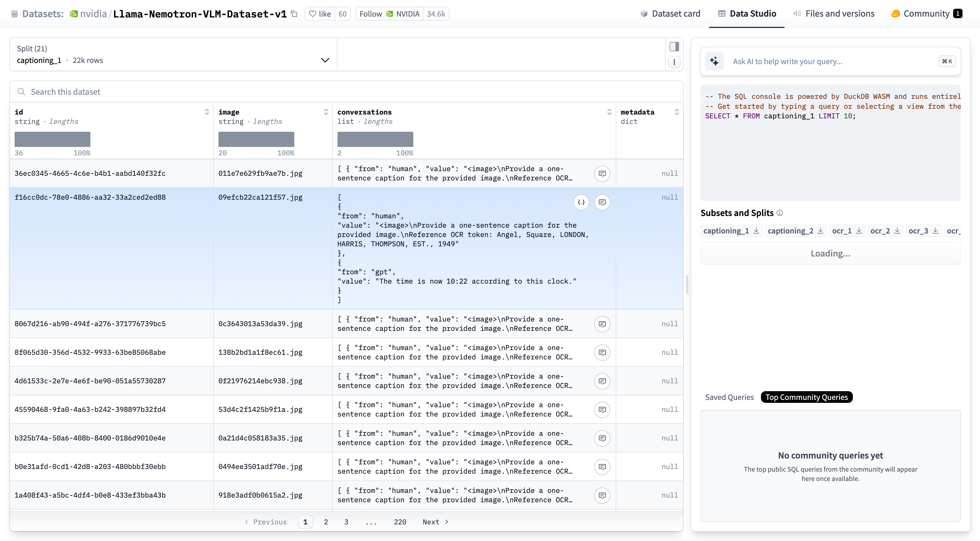Open the three-dot options menu
Screen dimensions: 980x541
(674, 62)
